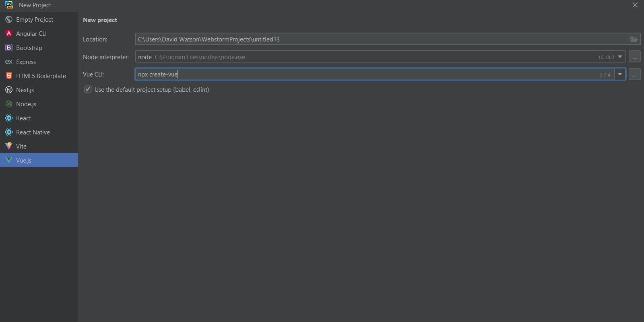Select the Empty Project entry

click(x=39, y=20)
